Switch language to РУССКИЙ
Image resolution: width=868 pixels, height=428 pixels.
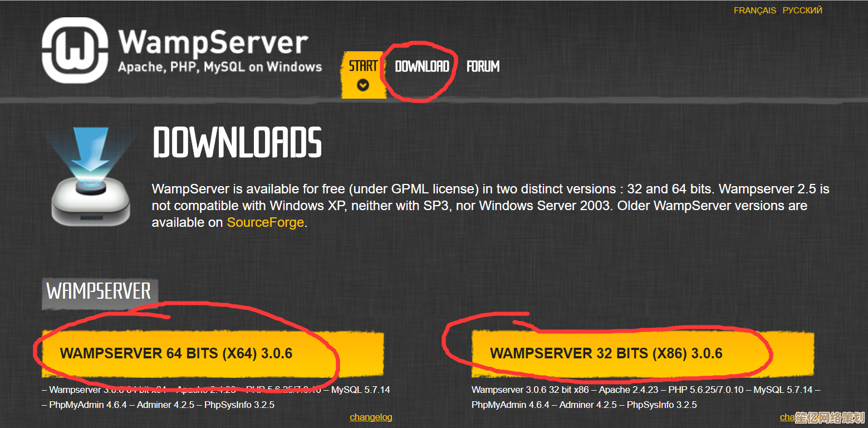802,10
